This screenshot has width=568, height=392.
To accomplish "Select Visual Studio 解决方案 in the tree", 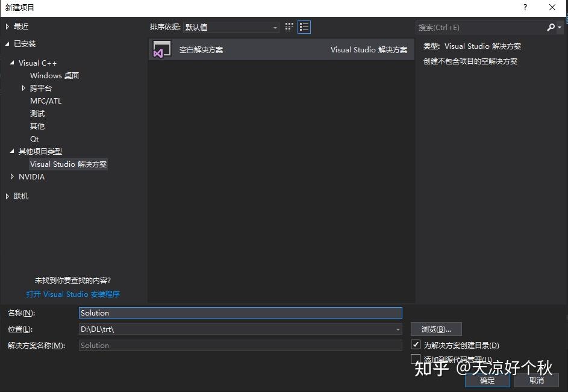I will tap(68, 164).
